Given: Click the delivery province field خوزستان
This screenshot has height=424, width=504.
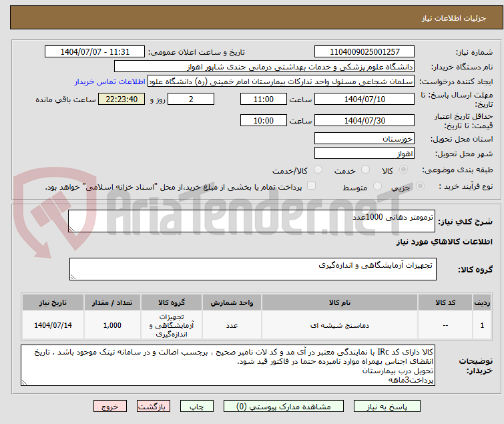Looking at the screenshot, I should (x=364, y=138).
